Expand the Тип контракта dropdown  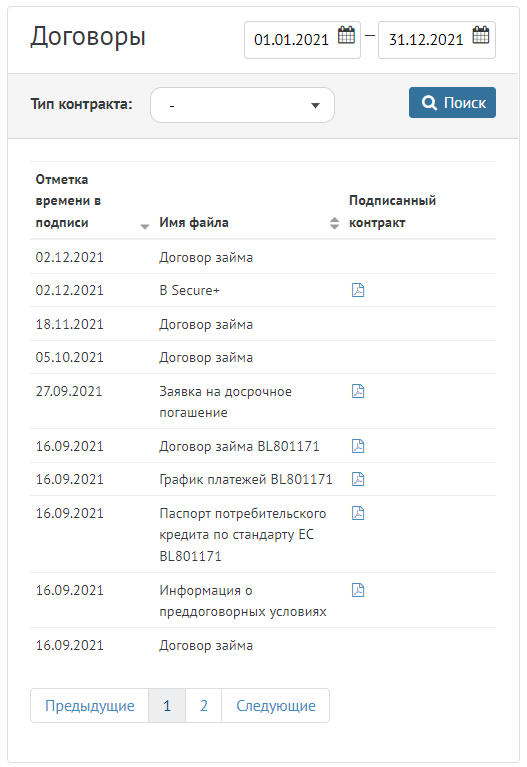pyautogui.click(x=242, y=105)
